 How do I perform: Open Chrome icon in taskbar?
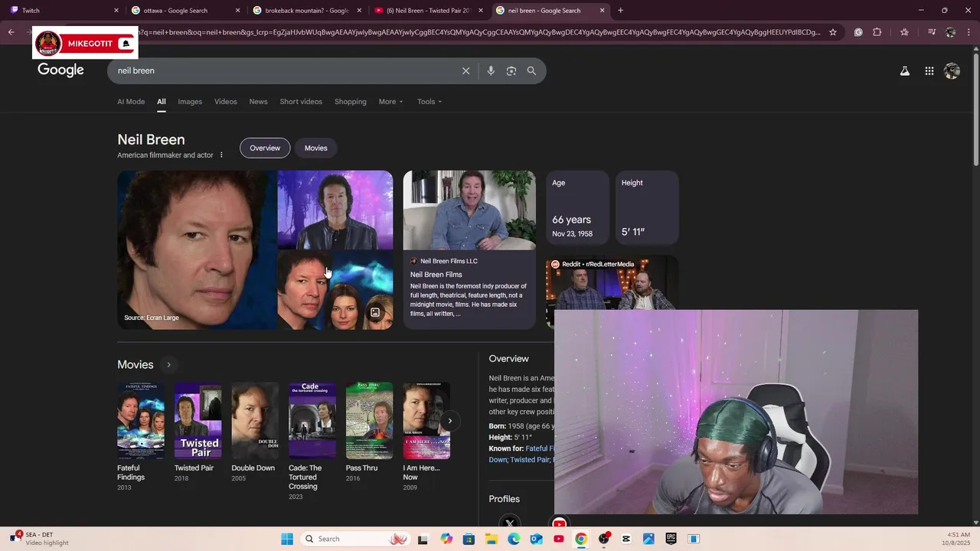[581, 539]
